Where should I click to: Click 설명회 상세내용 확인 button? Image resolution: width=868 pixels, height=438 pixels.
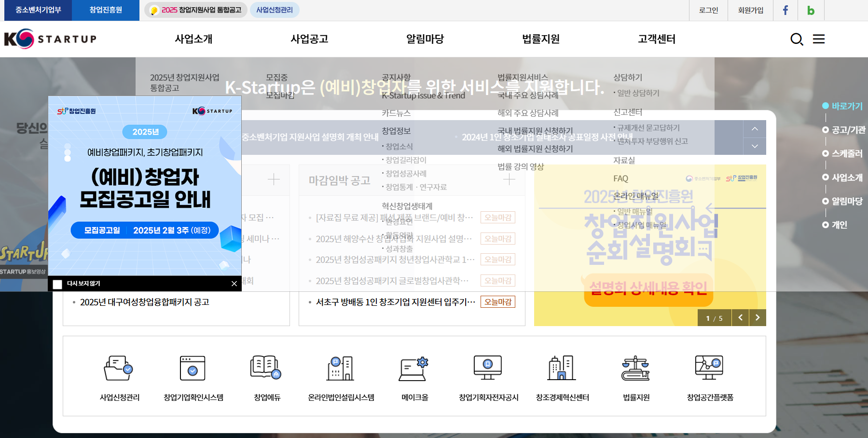coord(648,289)
